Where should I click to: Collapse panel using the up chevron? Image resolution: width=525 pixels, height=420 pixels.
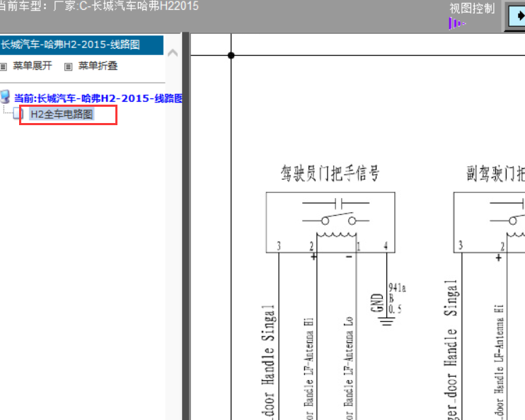point(173,52)
